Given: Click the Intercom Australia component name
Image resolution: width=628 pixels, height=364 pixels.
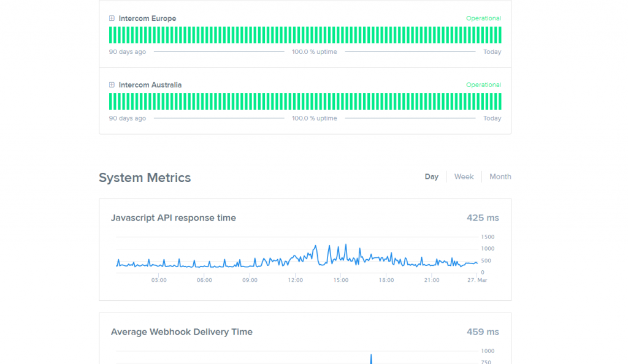Looking at the screenshot, I should pos(150,85).
